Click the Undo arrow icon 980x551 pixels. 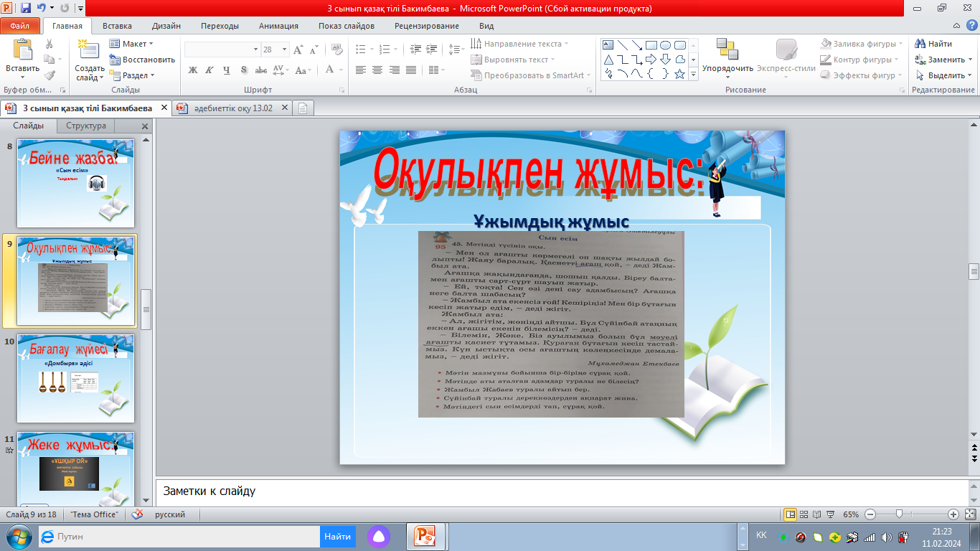coord(42,9)
